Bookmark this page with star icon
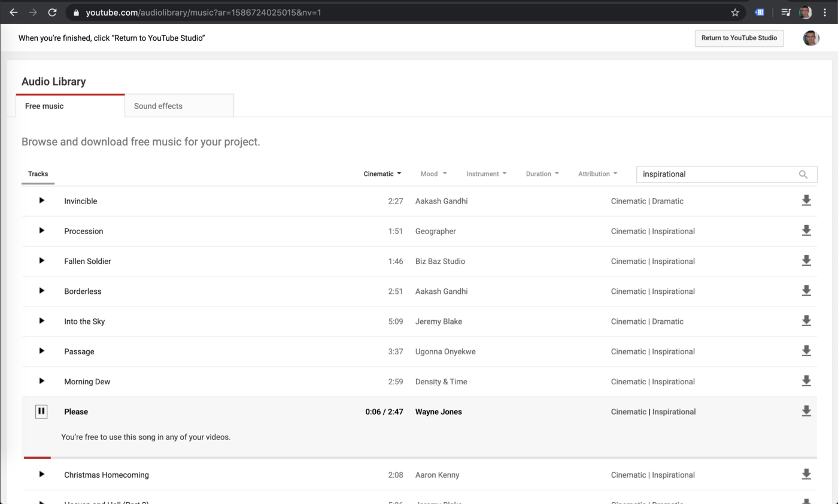This screenshot has height=504, width=838. (x=735, y=12)
